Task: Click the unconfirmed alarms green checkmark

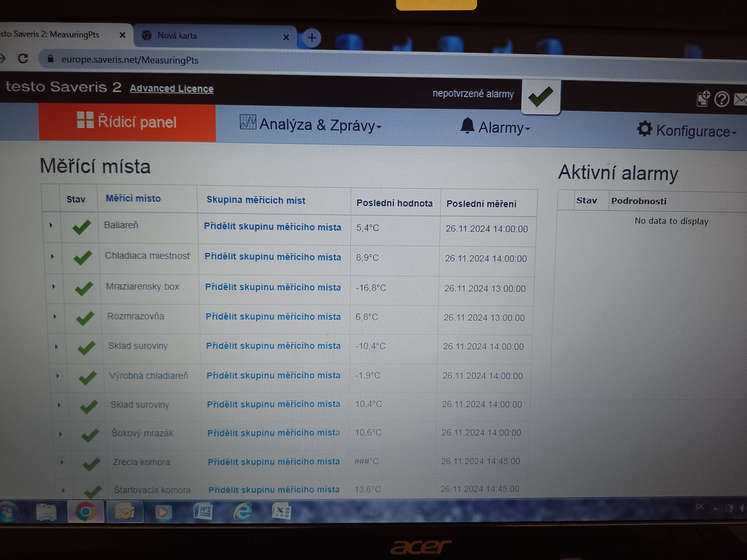Action: pos(541,97)
